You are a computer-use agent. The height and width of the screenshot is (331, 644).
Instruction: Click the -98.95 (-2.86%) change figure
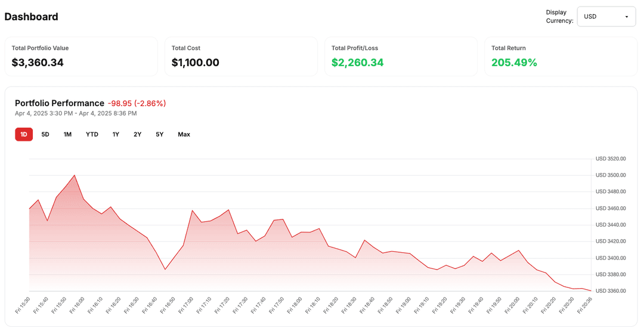137,104
